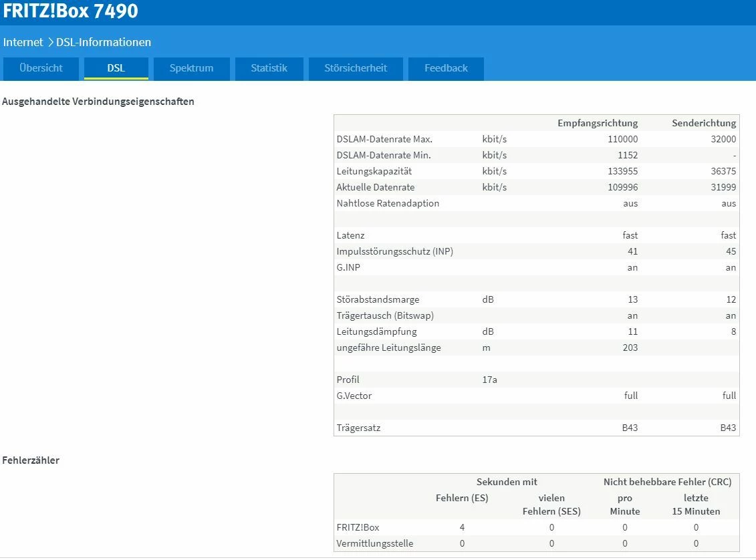This screenshot has height=560, width=756.
Task: Click the FRITZ!Box 7490 title
Action: click(70, 11)
